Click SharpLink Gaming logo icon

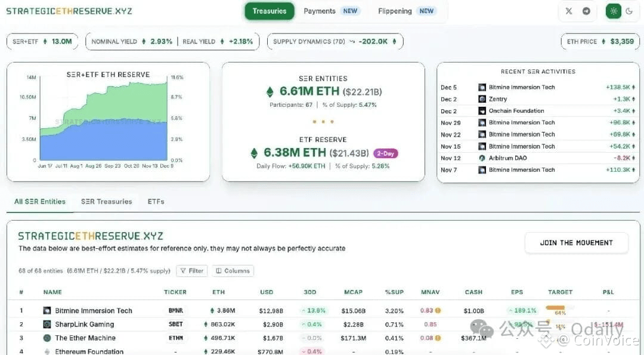pyautogui.click(x=47, y=324)
